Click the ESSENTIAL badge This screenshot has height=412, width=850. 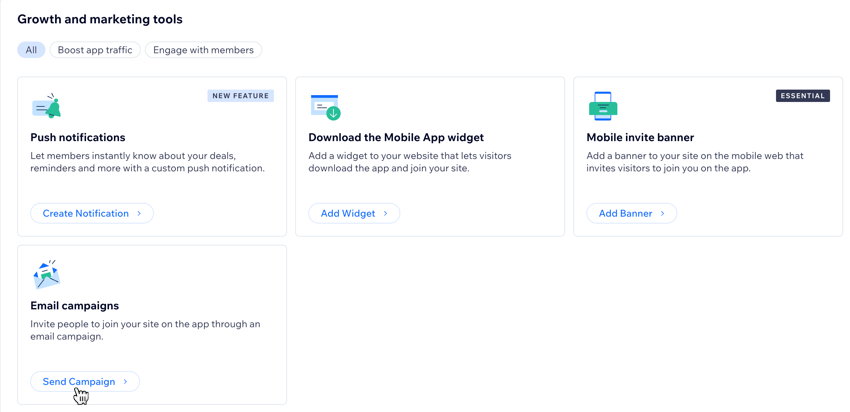pos(803,96)
